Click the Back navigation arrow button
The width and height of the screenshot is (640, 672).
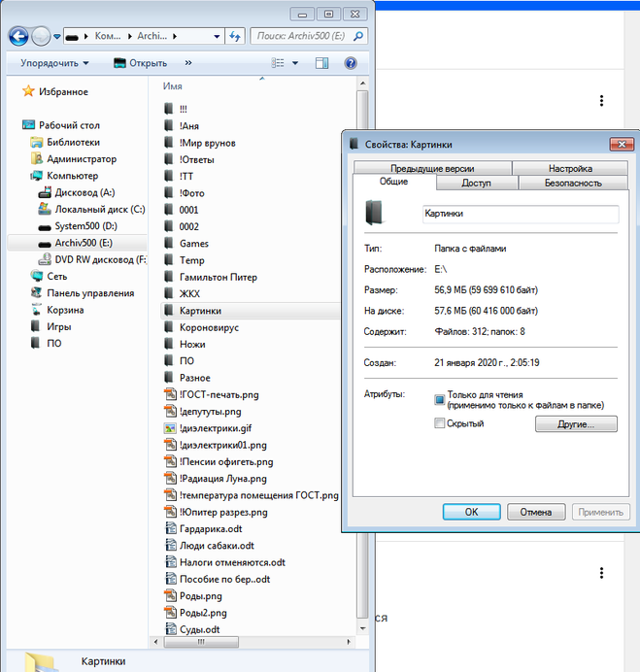click(17, 36)
